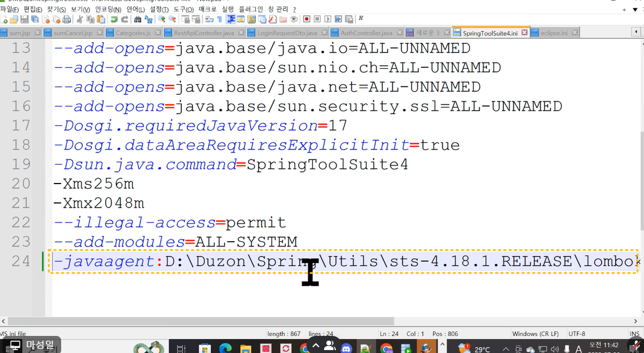Click Save Recorded Macro icon
Image resolution: width=644 pixels, height=353 pixels.
point(349,19)
